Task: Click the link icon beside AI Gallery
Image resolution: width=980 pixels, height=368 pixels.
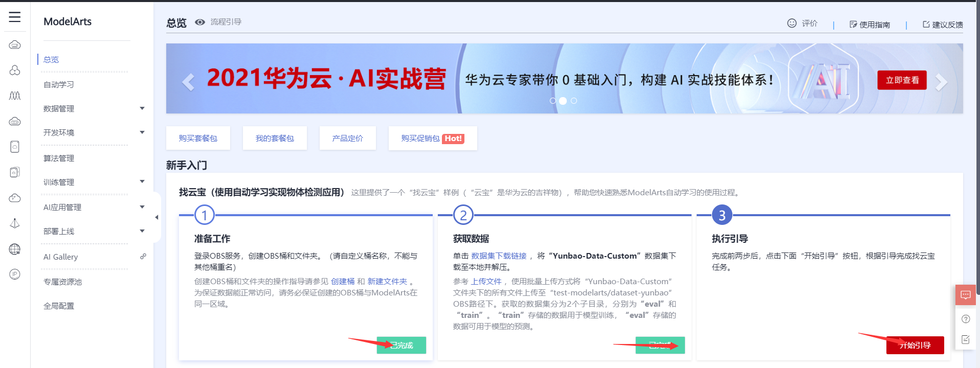Action: (143, 257)
